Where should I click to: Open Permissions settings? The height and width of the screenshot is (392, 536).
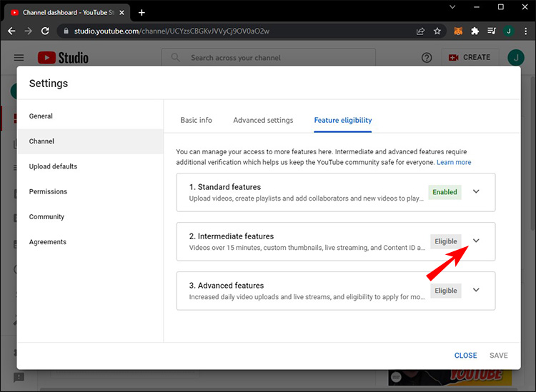(90, 191)
